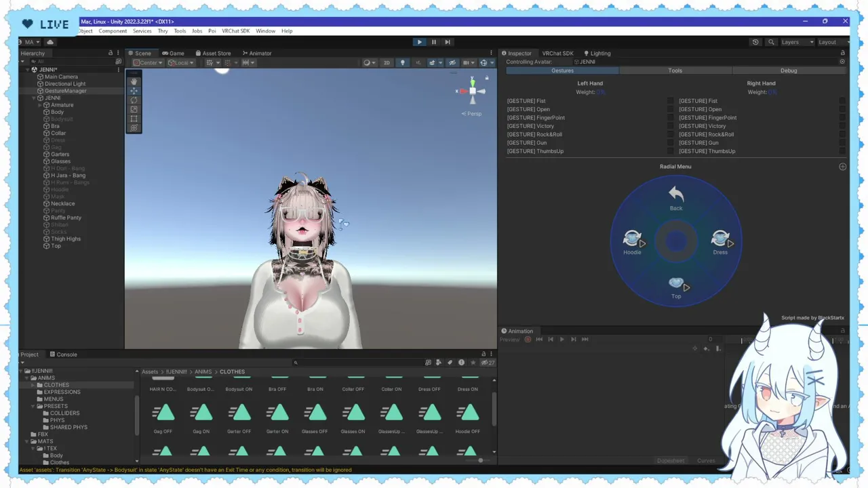Screen dimensions: 868x488
Task: Open the Hoodie radial submenu
Action: pos(633,242)
